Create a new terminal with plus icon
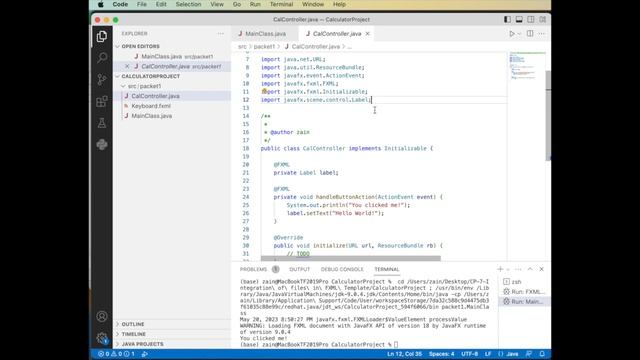Screen dimensions: 640x360 [x=500, y=269]
